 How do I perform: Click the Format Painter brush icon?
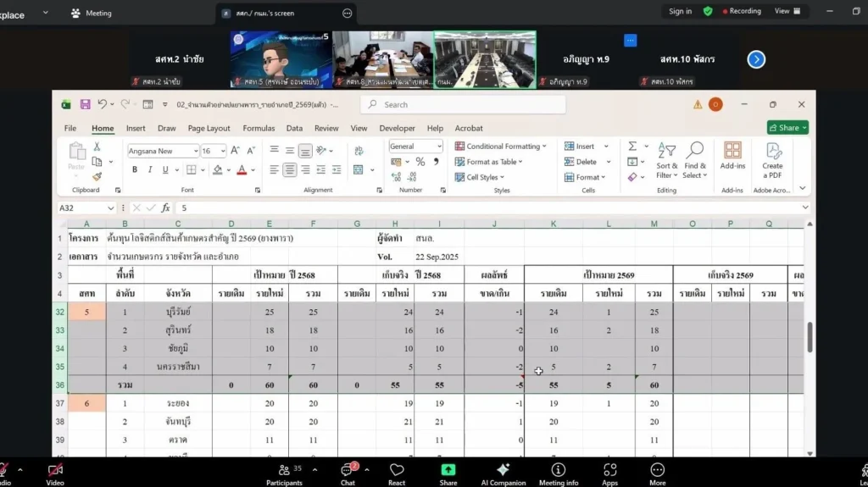(x=97, y=176)
